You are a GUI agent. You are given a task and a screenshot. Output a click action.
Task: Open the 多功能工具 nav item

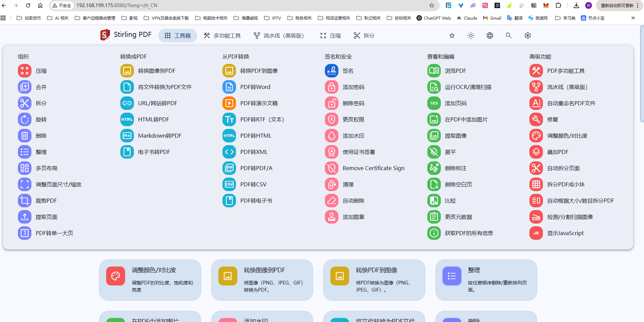222,36
